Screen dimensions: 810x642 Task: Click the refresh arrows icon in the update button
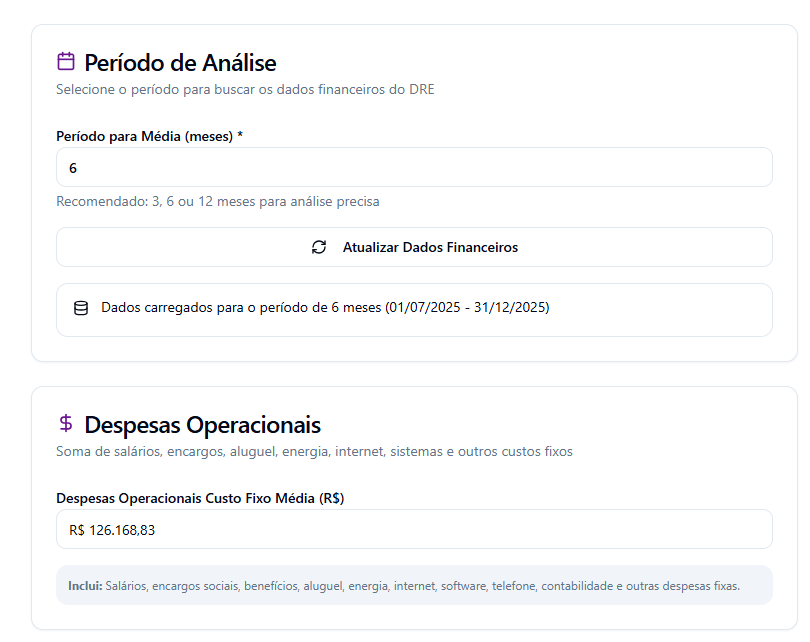[319, 247]
